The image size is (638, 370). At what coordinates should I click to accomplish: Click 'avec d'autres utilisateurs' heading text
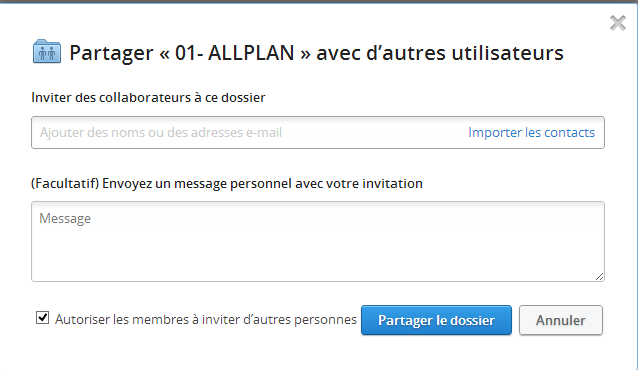[440, 53]
